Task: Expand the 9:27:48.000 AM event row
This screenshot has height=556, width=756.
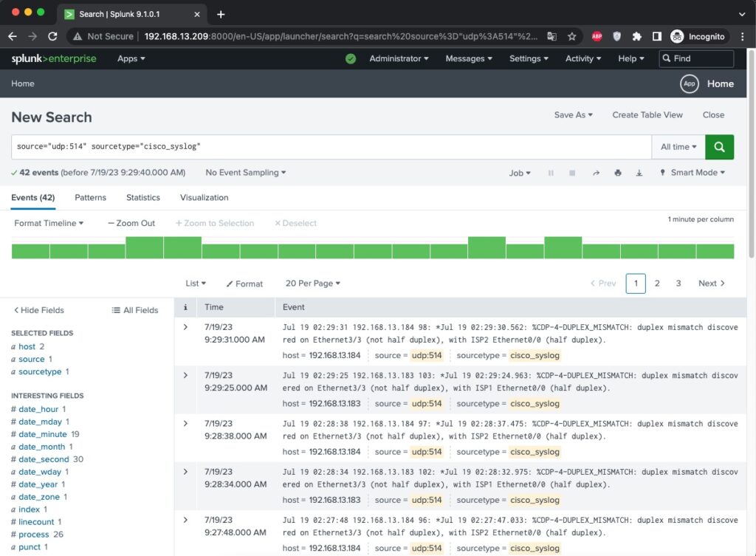Action: (185, 521)
